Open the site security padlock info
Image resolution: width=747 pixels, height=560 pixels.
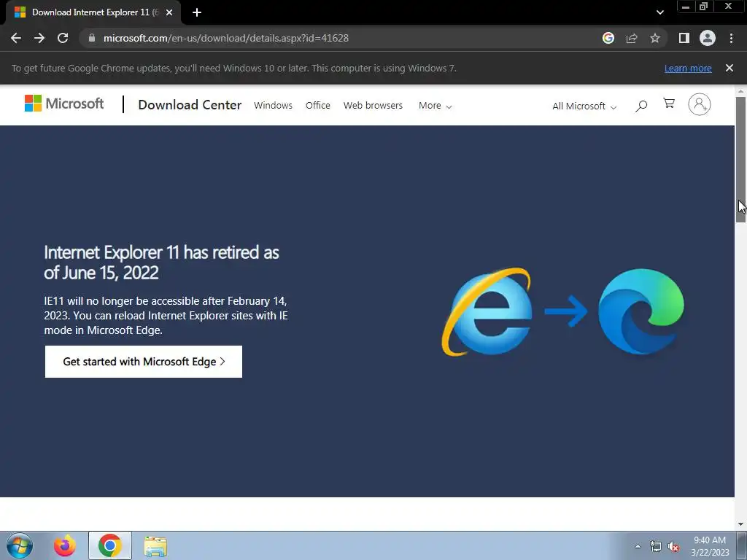tap(92, 38)
